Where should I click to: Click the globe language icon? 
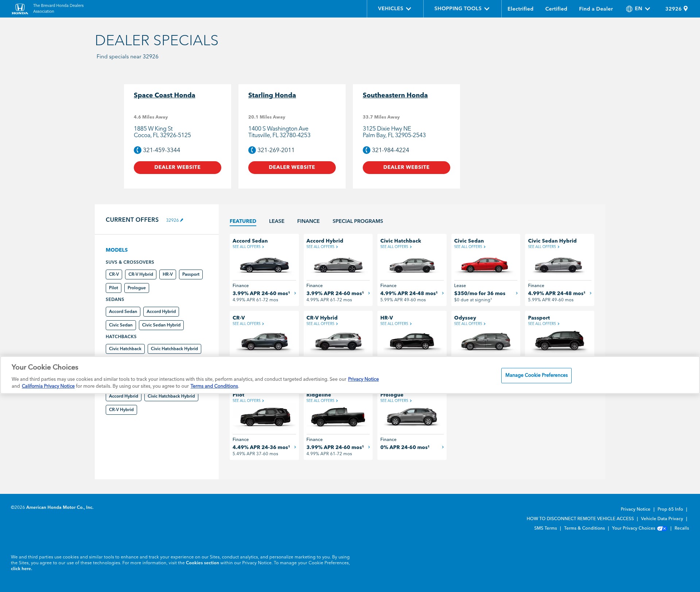coord(629,9)
